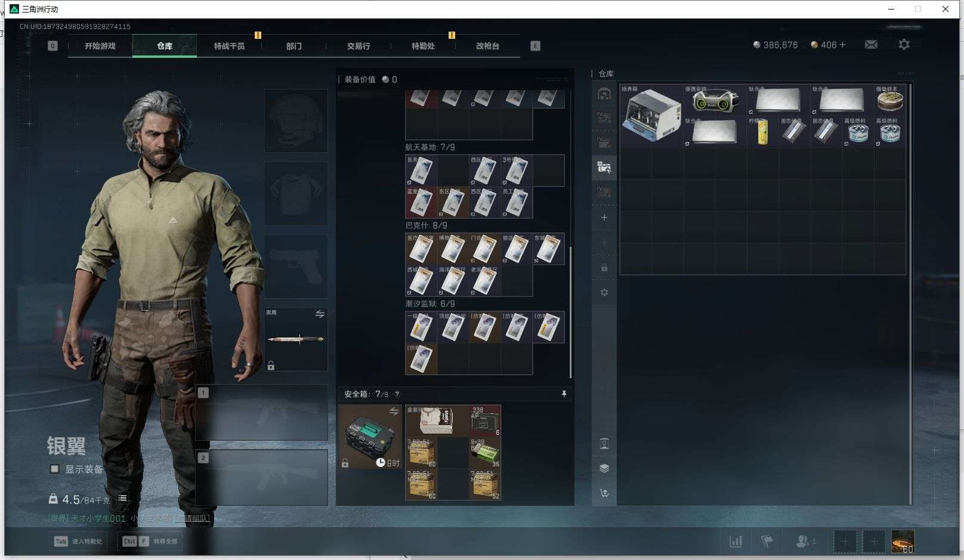Click the operator portrait icon above the layers icon
The width and height of the screenshot is (964, 560).
604,443
